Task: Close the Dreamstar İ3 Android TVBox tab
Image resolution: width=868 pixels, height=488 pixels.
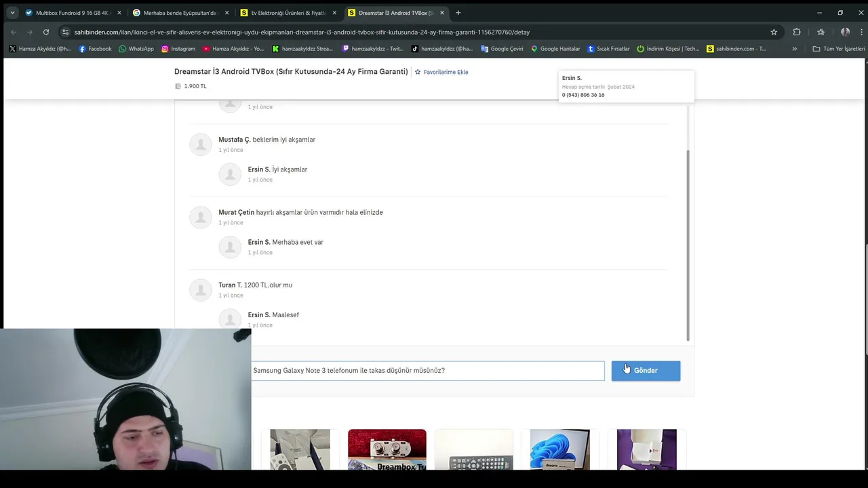Action: pyautogui.click(x=442, y=13)
